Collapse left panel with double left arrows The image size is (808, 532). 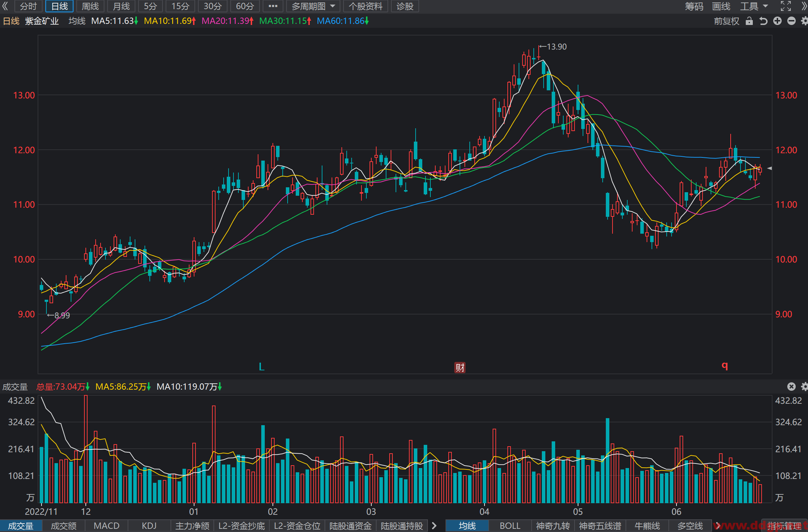(x=5, y=6)
